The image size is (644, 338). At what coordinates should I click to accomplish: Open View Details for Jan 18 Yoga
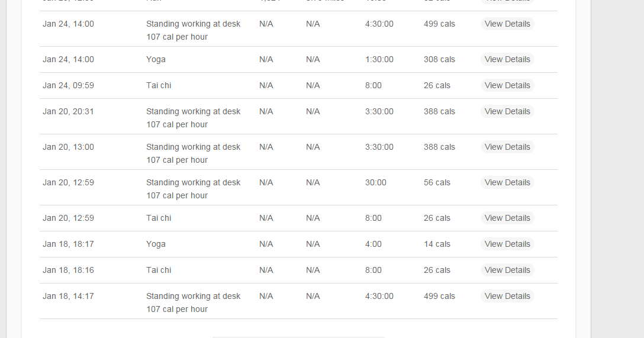tap(507, 244)
